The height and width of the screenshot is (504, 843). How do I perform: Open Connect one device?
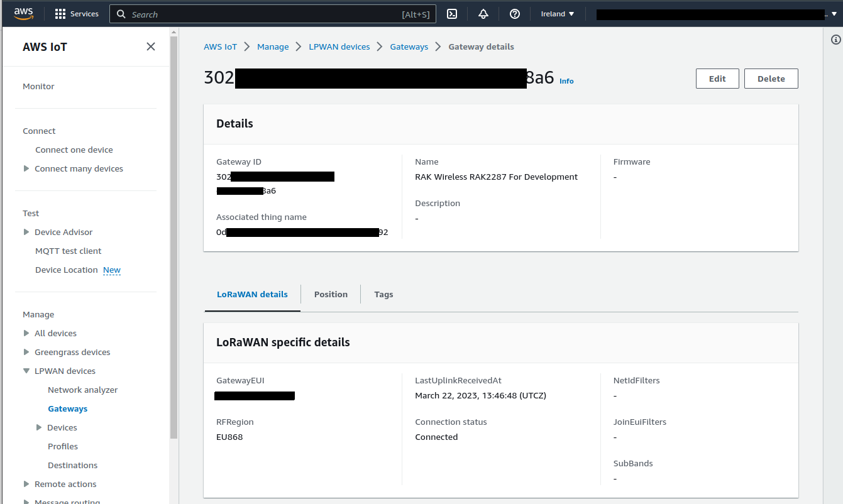point(74,150)
